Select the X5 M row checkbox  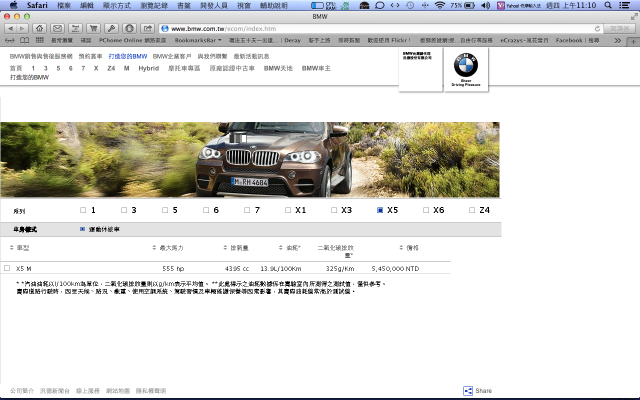point(7,268)
